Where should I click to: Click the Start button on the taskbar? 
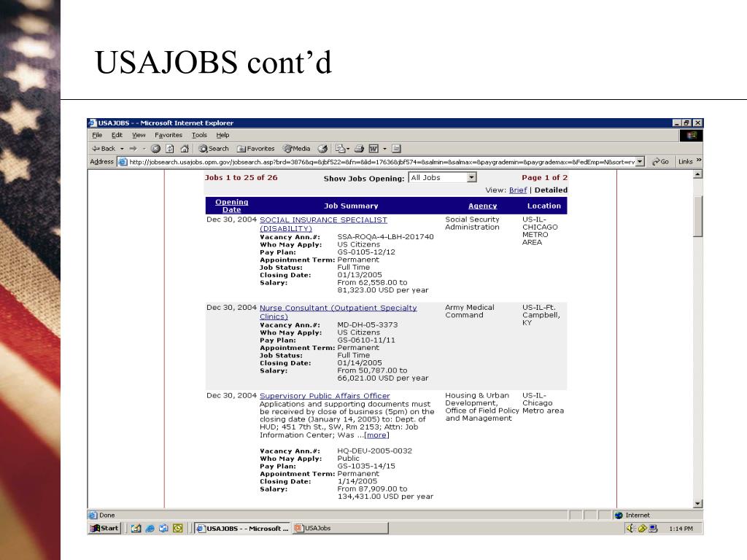pos(105,528)
